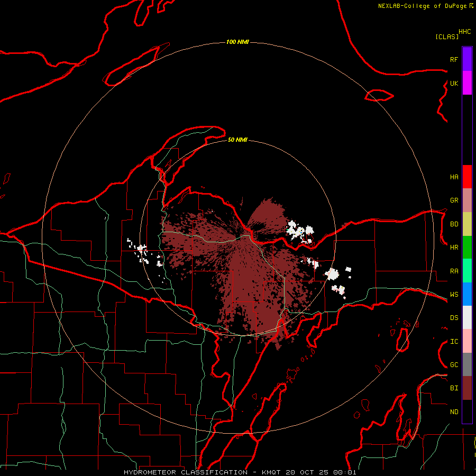Click the 'BD' legend label
The image size is (476, 476).
pyautogui.click(x=454, y=224)
